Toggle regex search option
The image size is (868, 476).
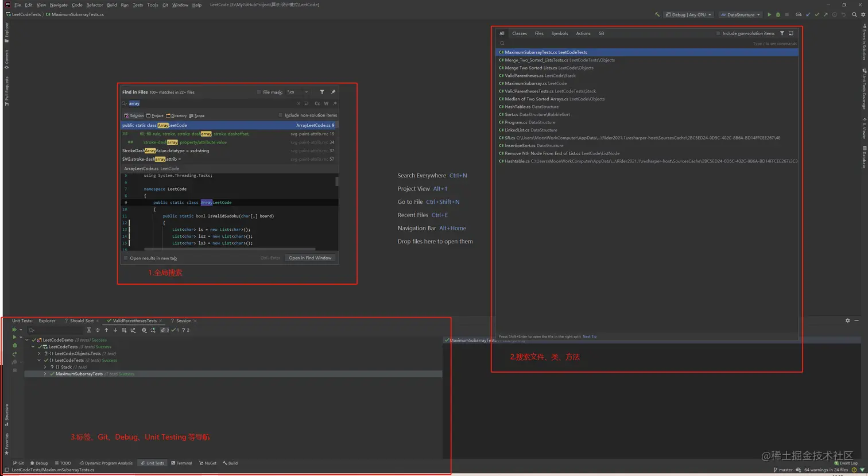click(335, 103)
